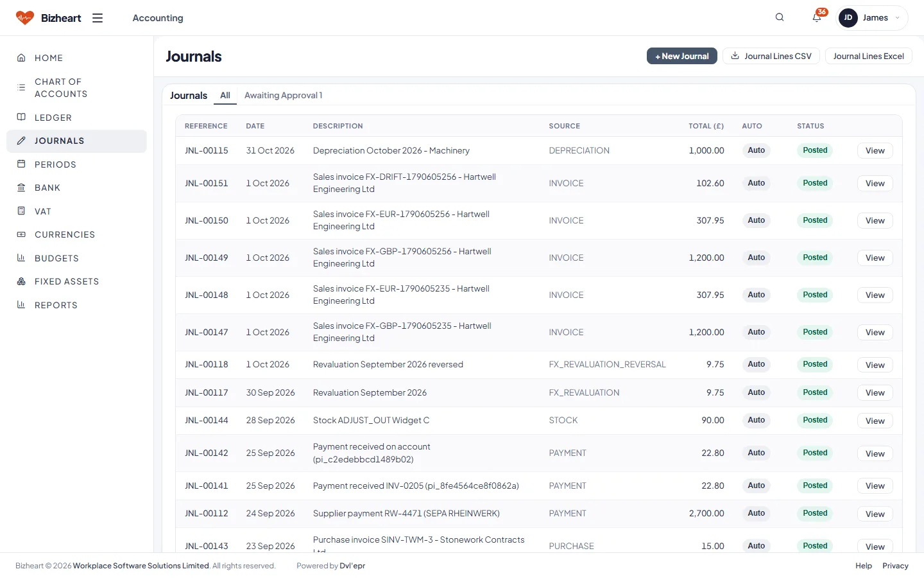Open the notifications bell
This screenshot has height=578, width=924.
pos(817,17)
